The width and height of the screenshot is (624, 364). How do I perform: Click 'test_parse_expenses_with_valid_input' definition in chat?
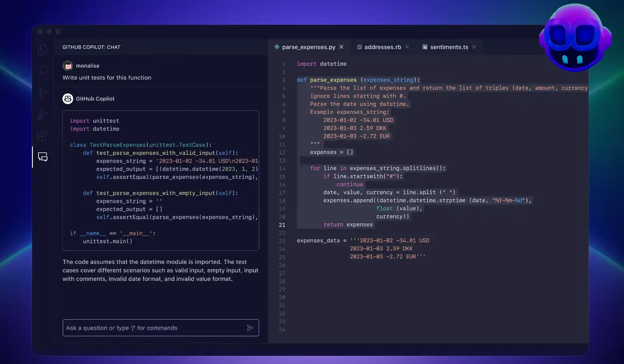click(x=161, y=153)
